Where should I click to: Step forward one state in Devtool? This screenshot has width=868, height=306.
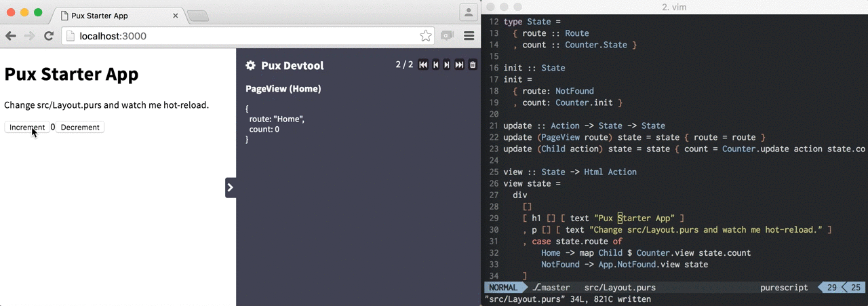447,65
